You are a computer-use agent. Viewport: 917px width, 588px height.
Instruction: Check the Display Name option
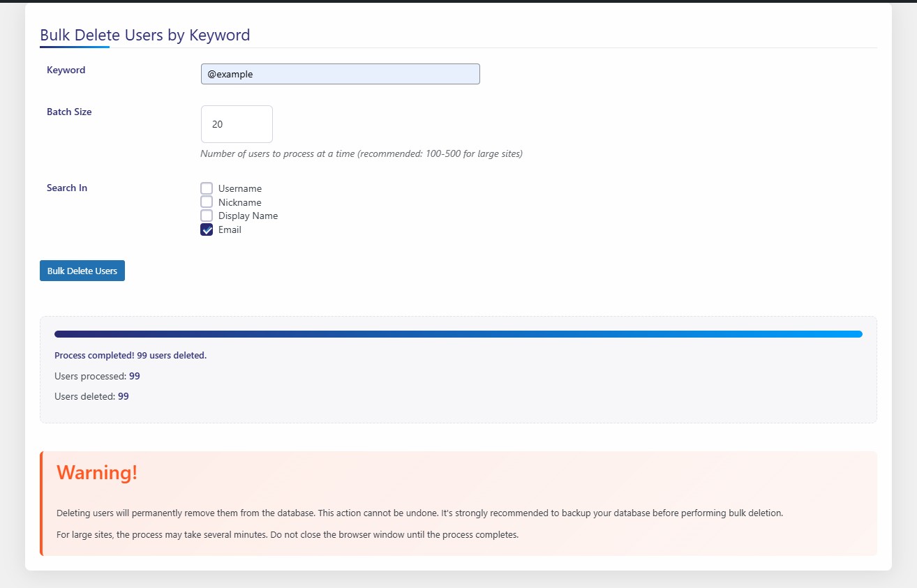(x=207, y=216)
